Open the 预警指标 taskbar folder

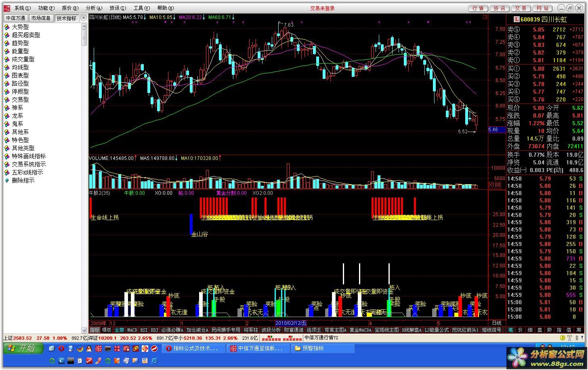click(x=323, y=348)
